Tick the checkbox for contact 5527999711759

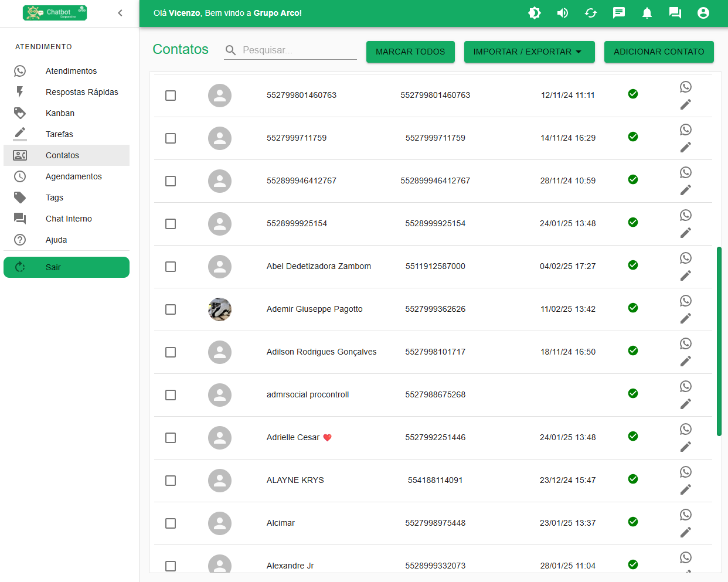pyautogui.click(x=171, y=138)
